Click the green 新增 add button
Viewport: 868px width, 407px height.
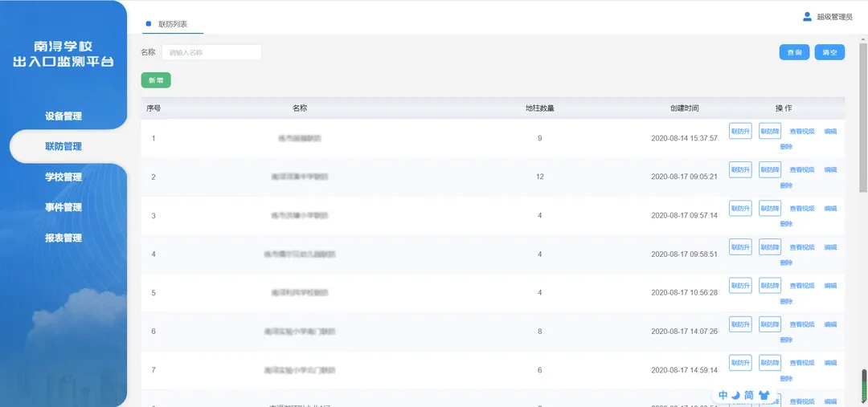click(156, 80)
